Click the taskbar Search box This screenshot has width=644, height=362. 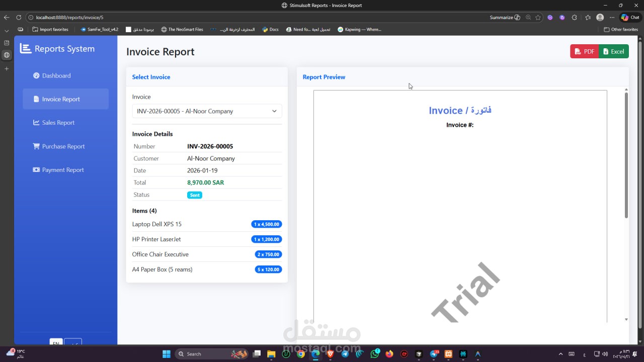[212, 354]
